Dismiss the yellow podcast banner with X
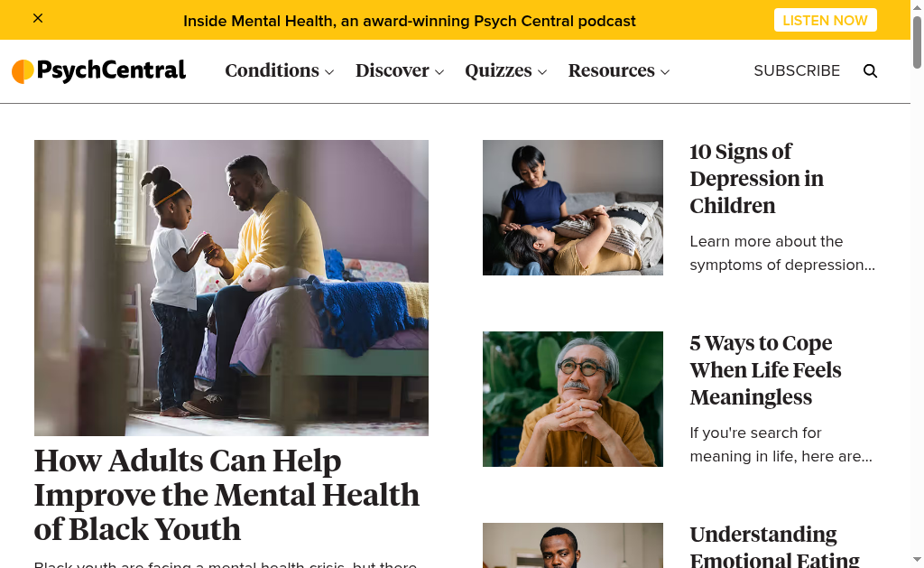This screenshot has height=568, width=924. pyautogui.click(x=38, y=18)
